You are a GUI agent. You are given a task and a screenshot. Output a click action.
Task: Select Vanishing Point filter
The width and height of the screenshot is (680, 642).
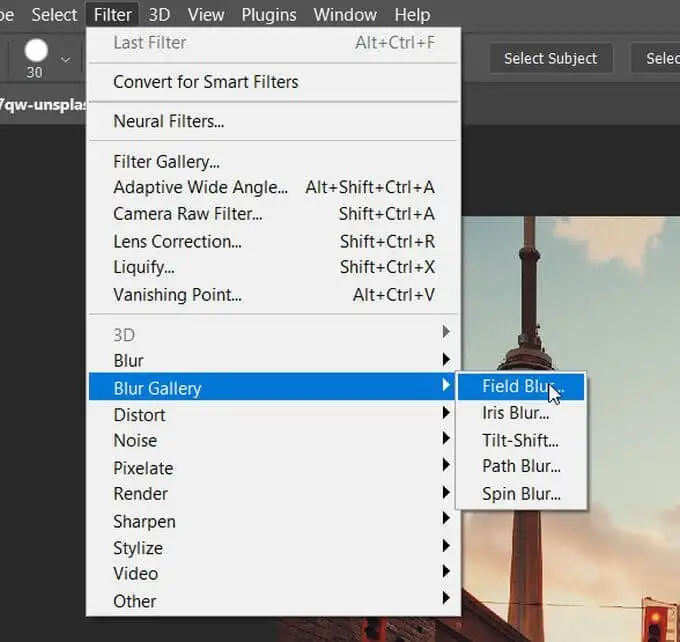(273, 295)
